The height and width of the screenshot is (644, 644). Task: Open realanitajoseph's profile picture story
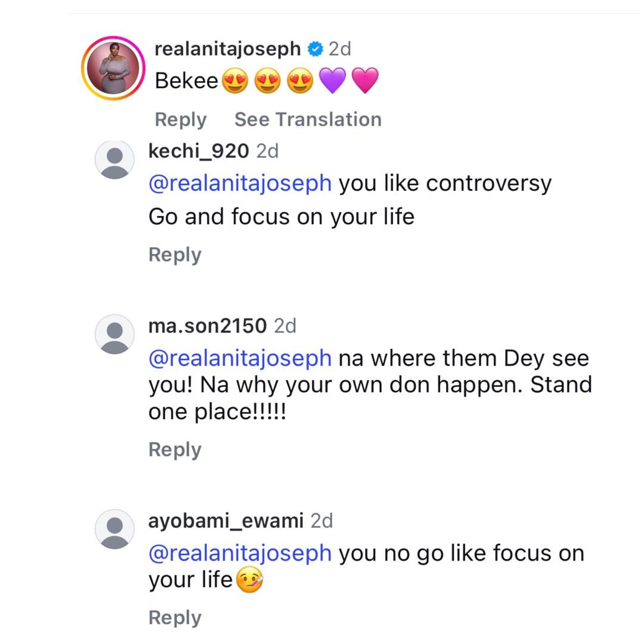point(113,68)
